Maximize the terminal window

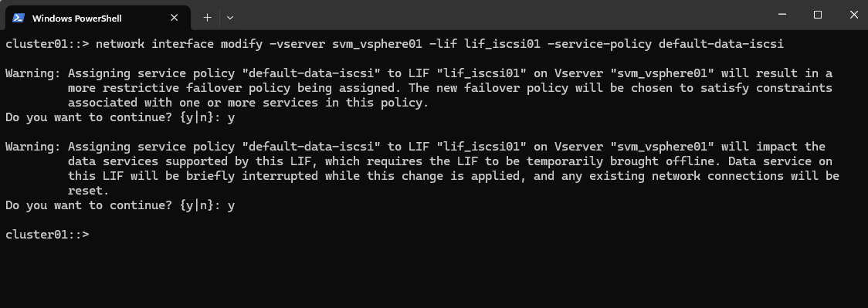[x=818, y=15]
